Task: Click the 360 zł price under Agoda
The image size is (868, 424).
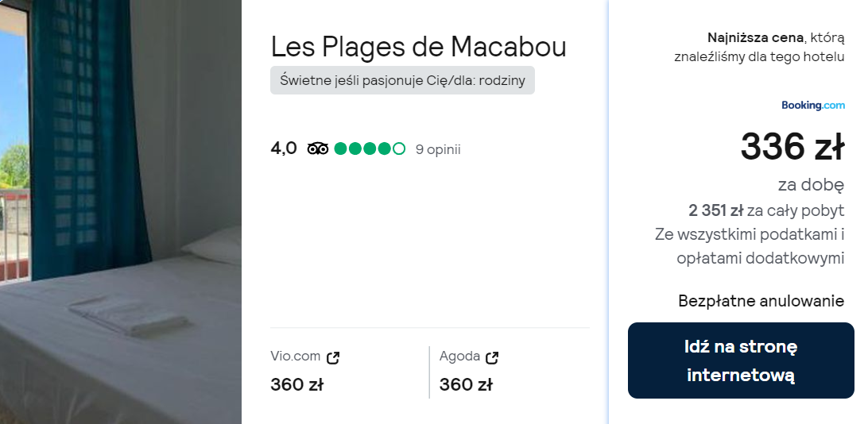Action: pyautogui.click(x=466, y=385)
